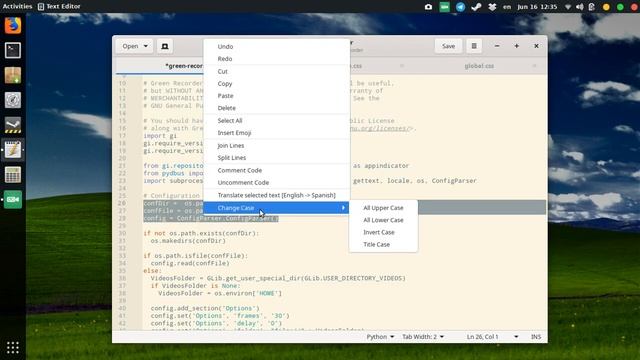This screenshot has height=360, width=640.
Task: Select Paste from the context menu
Action: click(276, 96)
